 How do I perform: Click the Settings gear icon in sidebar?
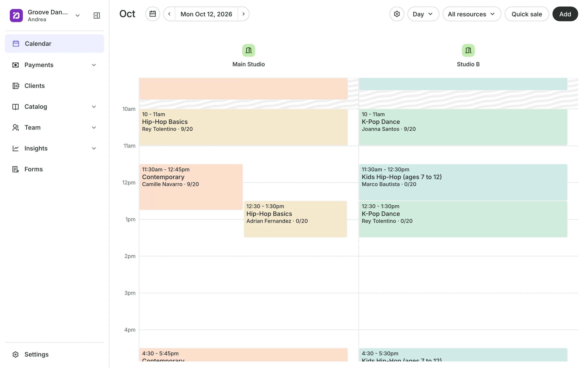click(x=16, y=355)
